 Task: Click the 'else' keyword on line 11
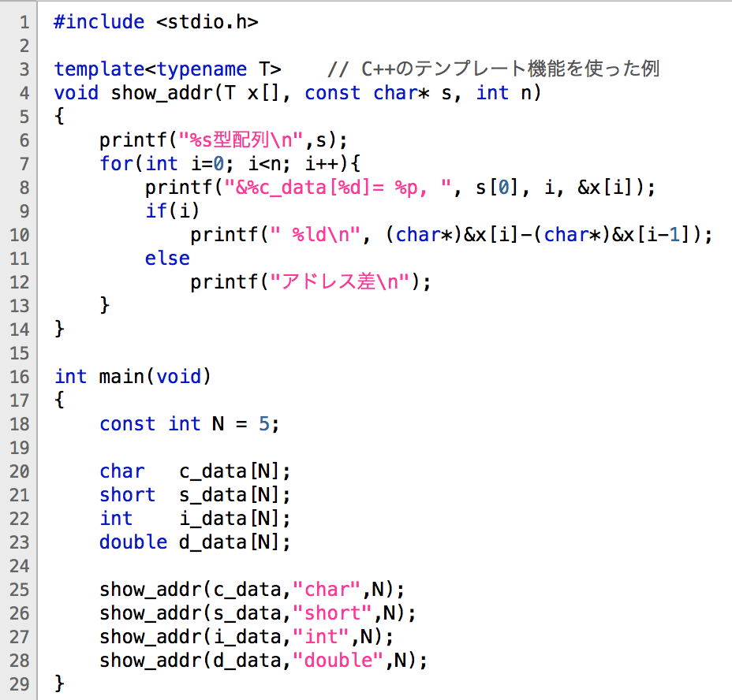point(167,259)
